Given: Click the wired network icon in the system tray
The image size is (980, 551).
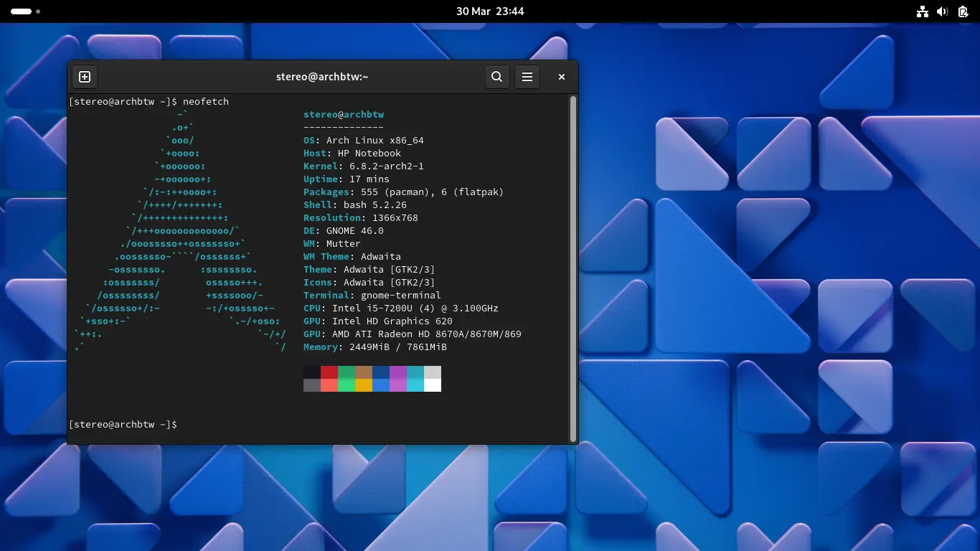Looking at the screenshot, I should tap(923, 11).
